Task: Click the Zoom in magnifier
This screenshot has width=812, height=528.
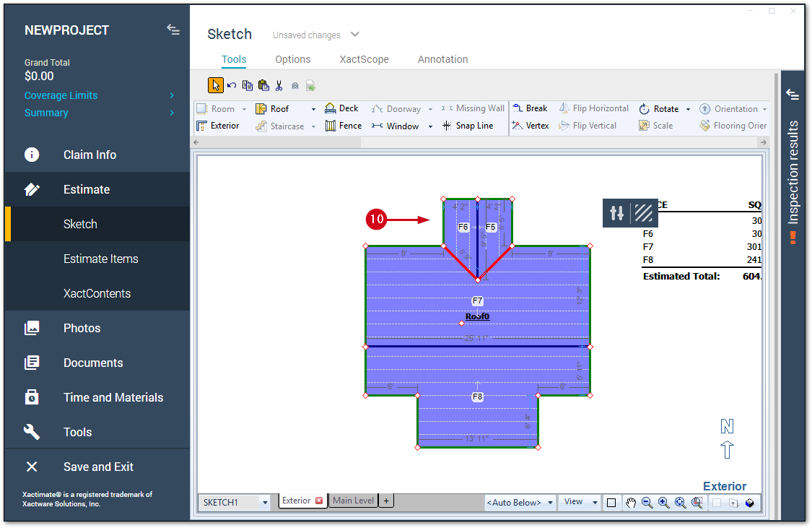Action: [663, 503]
